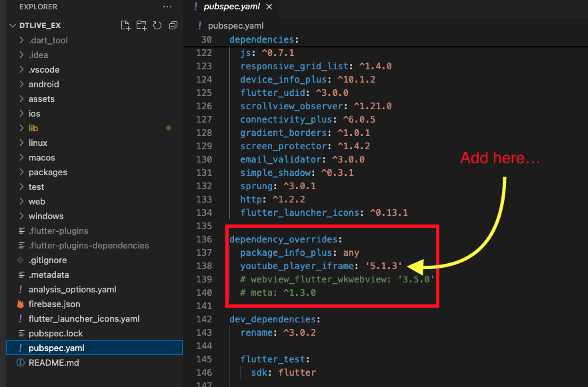The width and height of the screenshot is (588, 387).
Task: Expand the linux folder
Action: point(38,143)
